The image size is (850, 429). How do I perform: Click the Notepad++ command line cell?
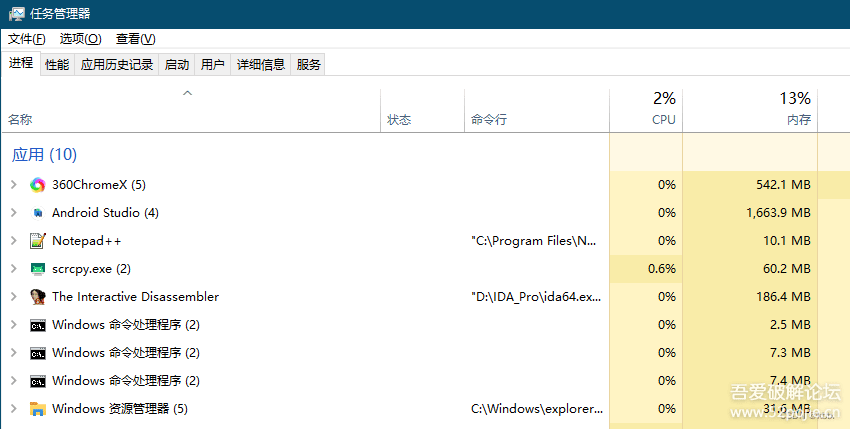coord(533,241)
